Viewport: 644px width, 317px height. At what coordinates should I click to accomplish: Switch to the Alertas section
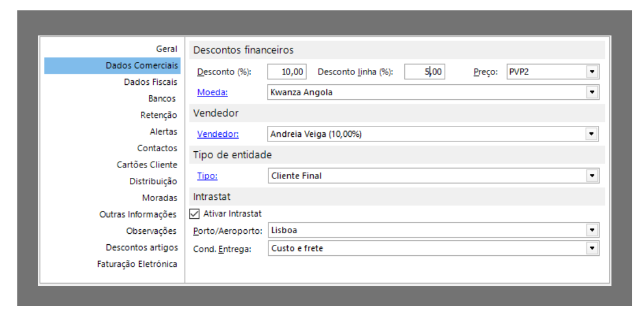163,132
